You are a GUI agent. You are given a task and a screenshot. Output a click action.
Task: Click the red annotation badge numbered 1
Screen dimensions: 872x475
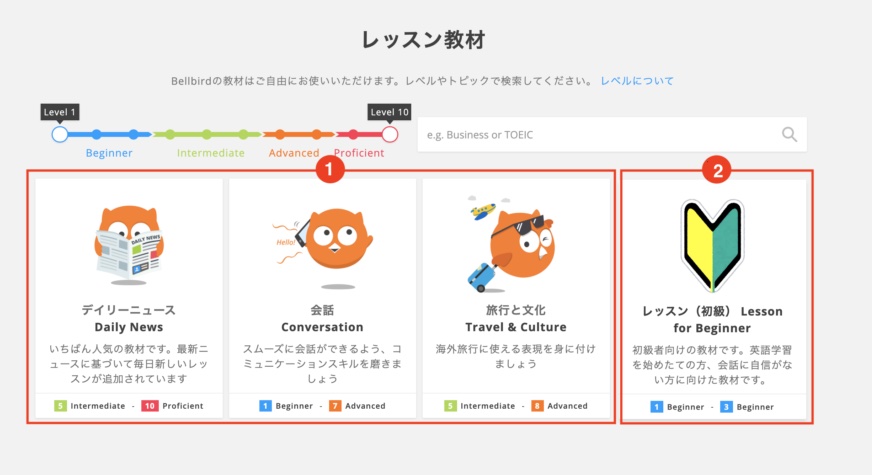pos(330,170)
